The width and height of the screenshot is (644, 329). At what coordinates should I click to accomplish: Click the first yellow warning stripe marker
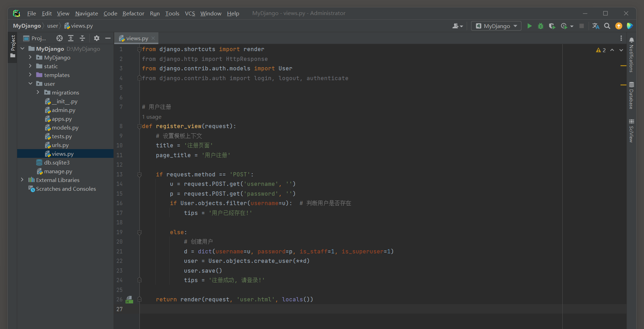[623, 65]
